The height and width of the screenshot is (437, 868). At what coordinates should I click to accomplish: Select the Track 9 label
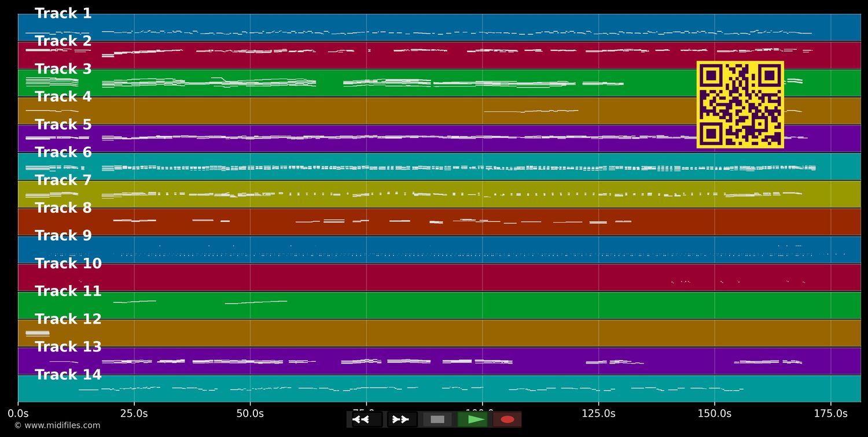tap(63, 235)
